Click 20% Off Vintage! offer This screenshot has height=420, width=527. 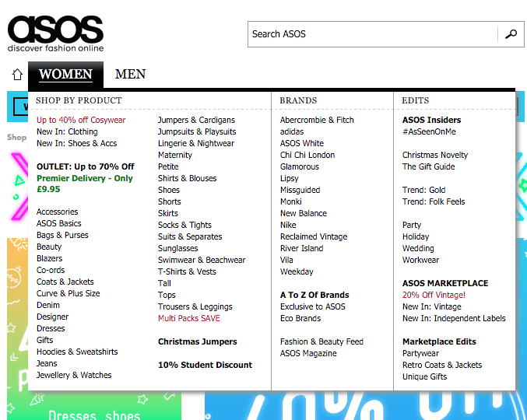pos(434,295)
